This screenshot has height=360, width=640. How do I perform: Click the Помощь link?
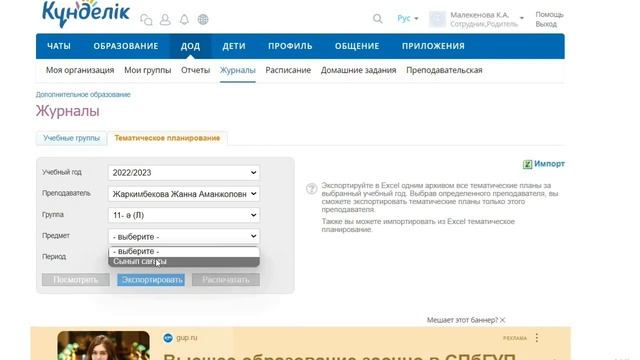tap(549, 14)
